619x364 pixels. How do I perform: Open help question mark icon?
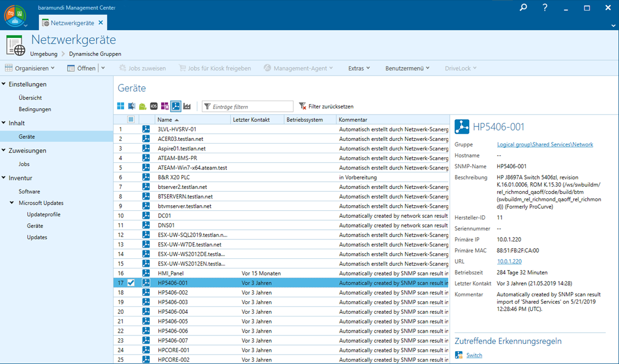click(x=545, y=7)
